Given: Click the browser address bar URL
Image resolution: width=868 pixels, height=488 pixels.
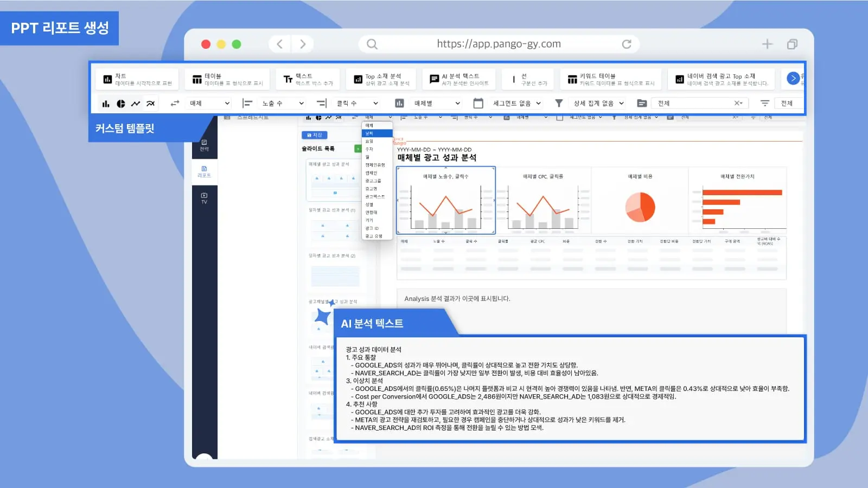Looking at the screenshot, I should click(499, 44).
